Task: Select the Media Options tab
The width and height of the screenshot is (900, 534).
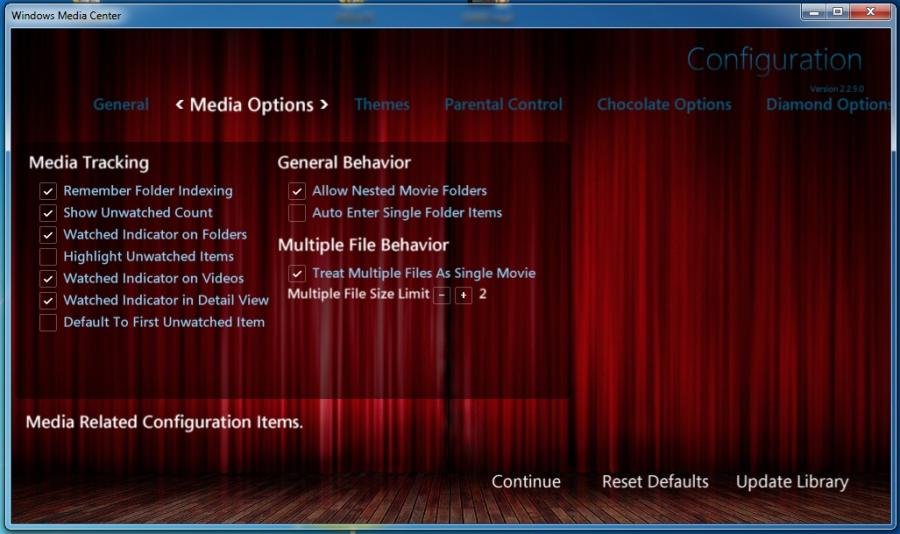Action: [x=251, y=105]
